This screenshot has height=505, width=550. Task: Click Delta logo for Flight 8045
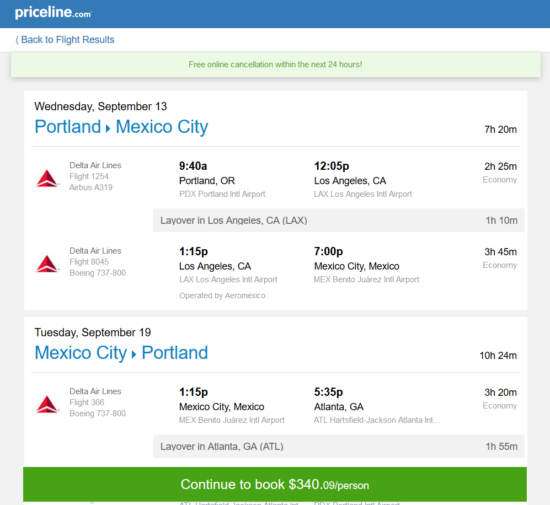coord(47,263)
